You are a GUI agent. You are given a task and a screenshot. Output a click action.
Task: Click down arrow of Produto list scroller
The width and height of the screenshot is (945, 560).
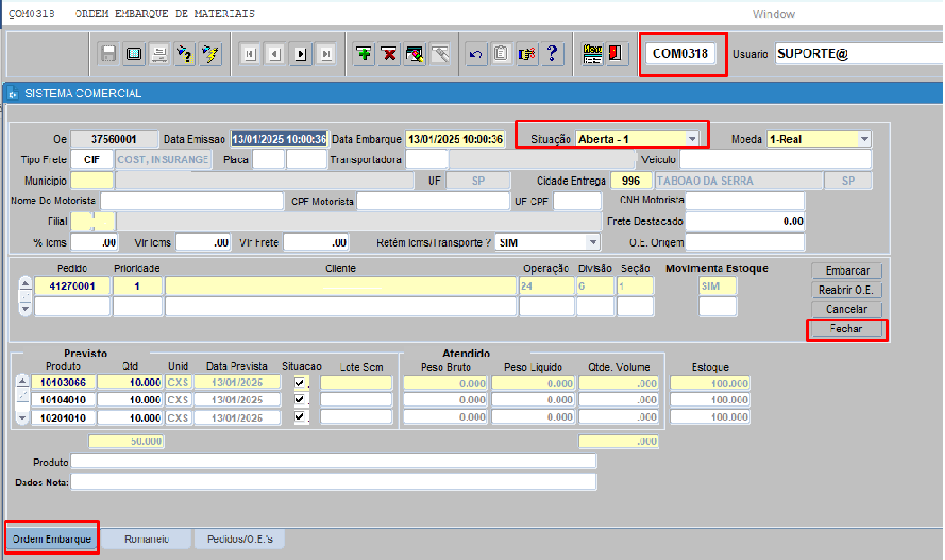coord(23,418)
